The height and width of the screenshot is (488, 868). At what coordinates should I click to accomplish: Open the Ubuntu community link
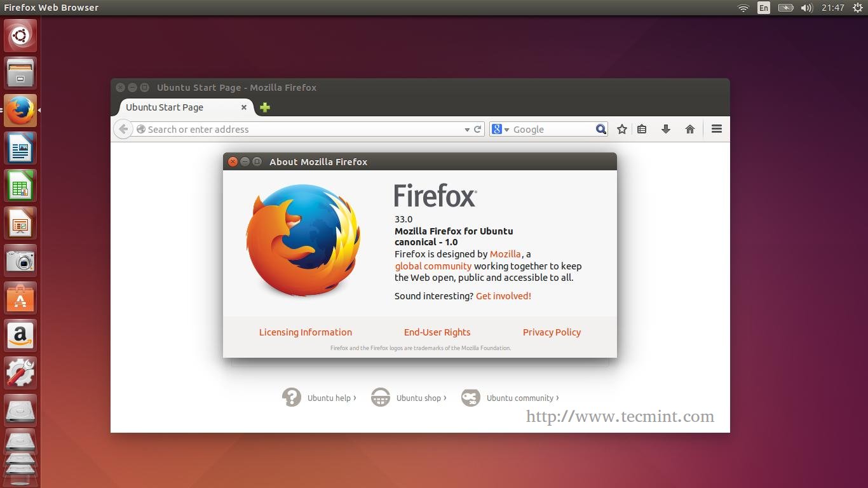click(x=510, y=398)
